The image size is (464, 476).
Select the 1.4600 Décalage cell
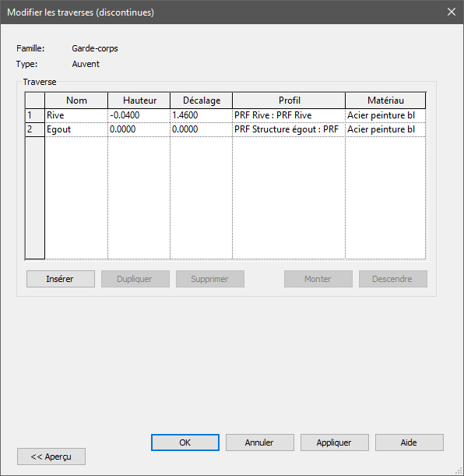click(x=201, y=115)
